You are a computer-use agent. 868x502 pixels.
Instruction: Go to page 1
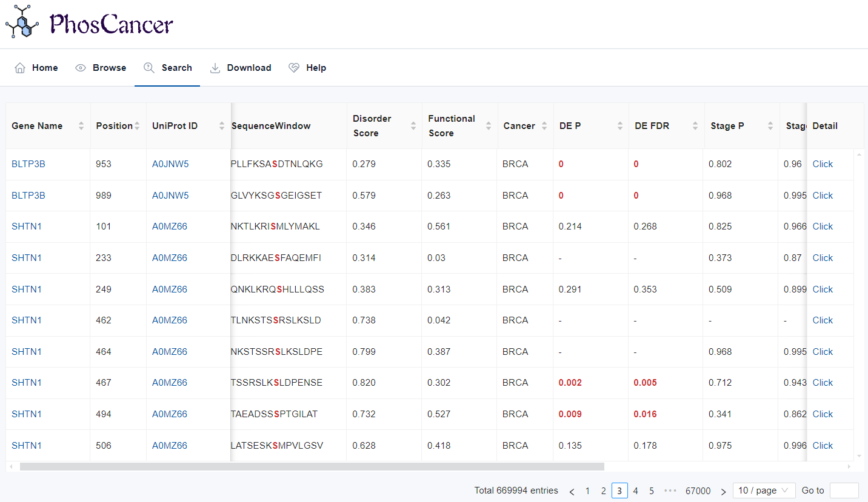(587, 491)
